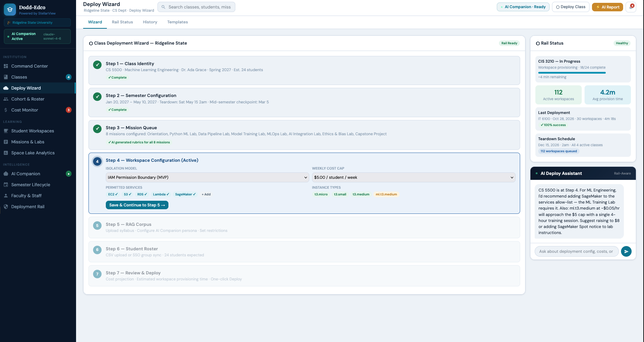This screenshot has height=342, width=644.
Task: Click the Space Lake Analytics chart icon
Action: (6, 153)
